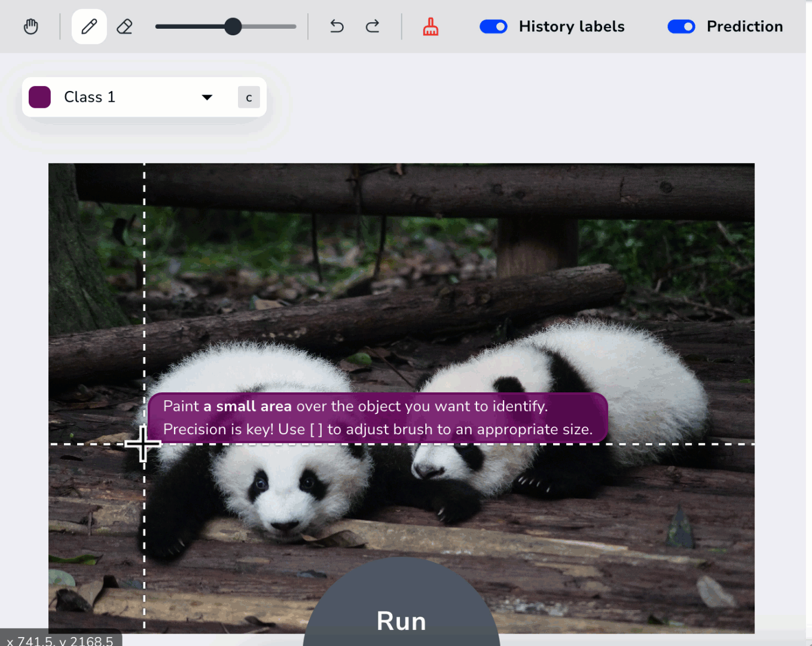Open the Class 1 dropdown via caret arrow
The image size is (812, 646).
point(207,97)
